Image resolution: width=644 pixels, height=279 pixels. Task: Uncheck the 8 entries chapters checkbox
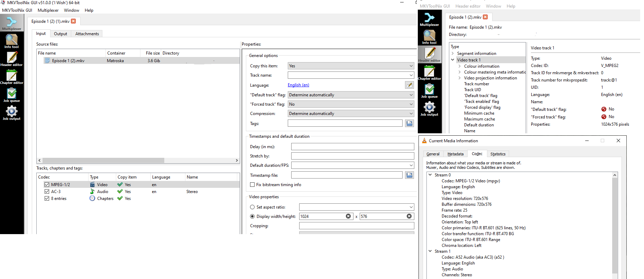(47, 198)
